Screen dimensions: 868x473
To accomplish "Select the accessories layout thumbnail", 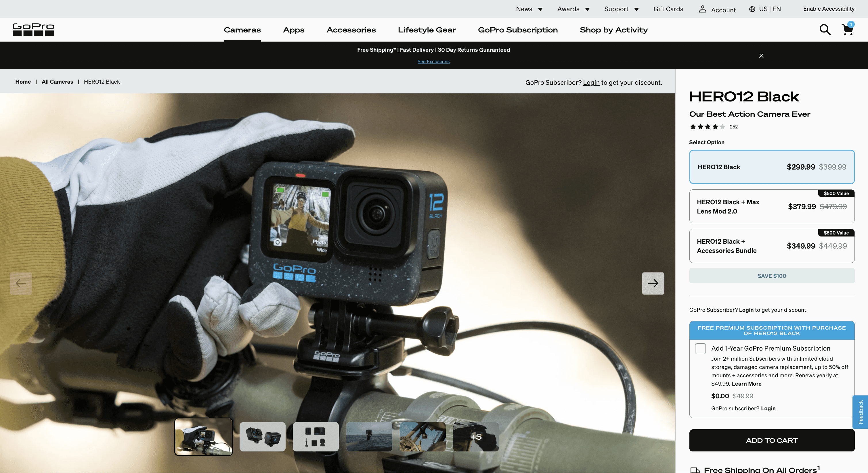I will point(316,437).
